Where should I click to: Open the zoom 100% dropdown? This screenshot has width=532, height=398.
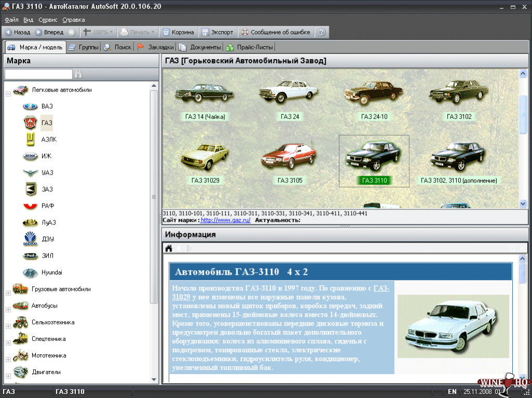point(111,32)
